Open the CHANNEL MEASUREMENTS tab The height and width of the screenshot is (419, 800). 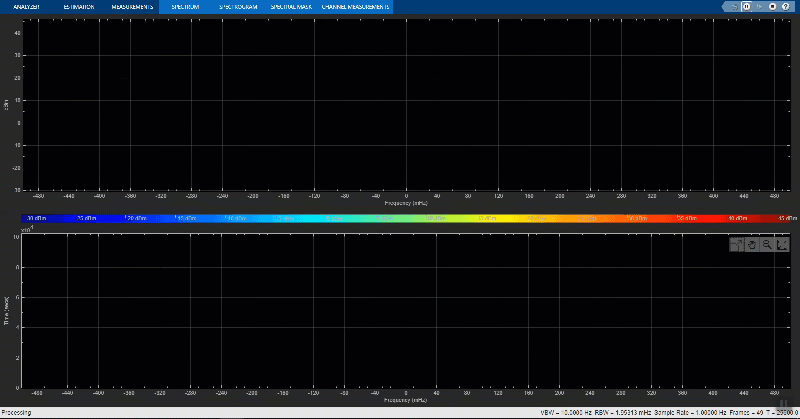click(x=355, y=7)
